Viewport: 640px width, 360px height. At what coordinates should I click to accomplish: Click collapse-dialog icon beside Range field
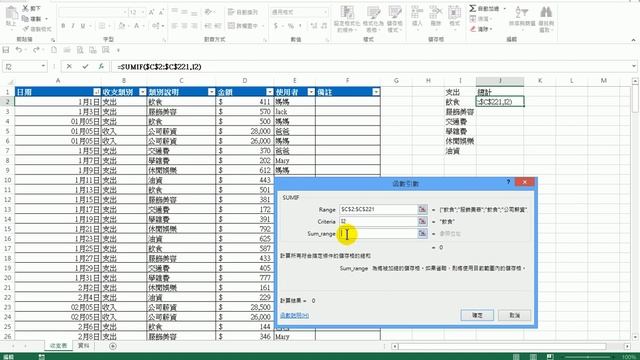[422, 209]
